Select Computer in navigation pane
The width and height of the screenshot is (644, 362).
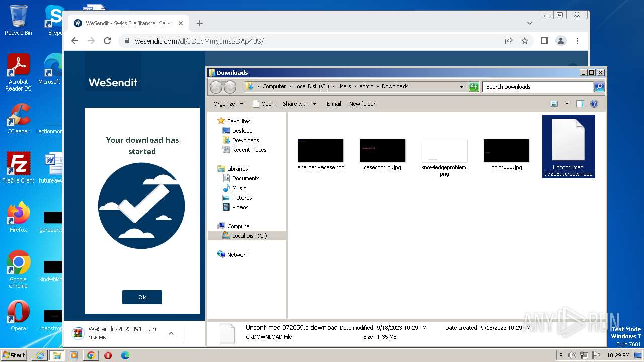click(239, 226)
